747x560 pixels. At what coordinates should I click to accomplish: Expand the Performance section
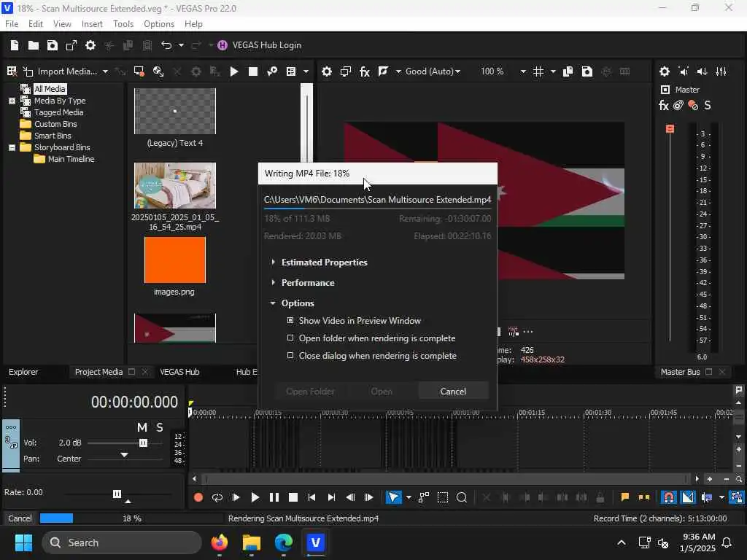click(273, 283)
